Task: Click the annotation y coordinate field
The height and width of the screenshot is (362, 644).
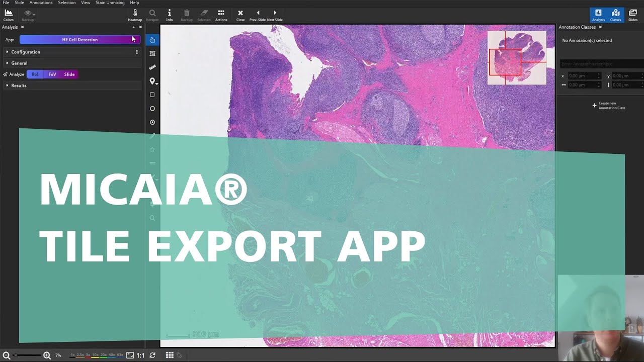Action: pos(627,76)
